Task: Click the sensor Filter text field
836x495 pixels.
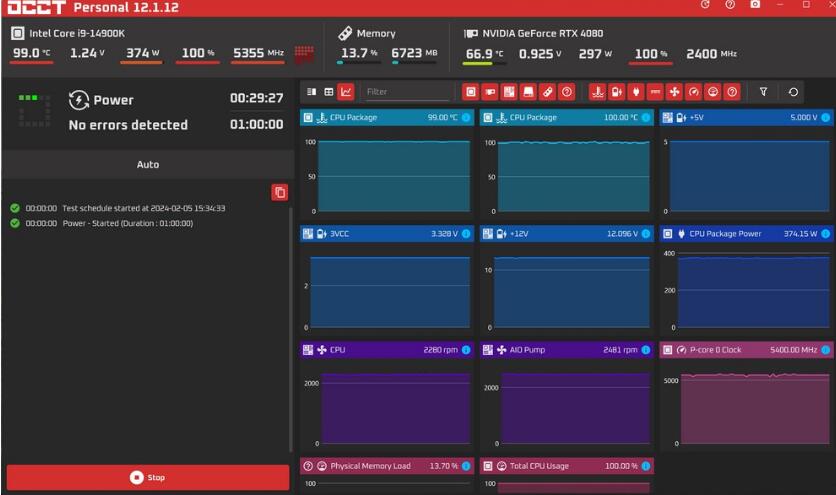Action: (406, 92)
